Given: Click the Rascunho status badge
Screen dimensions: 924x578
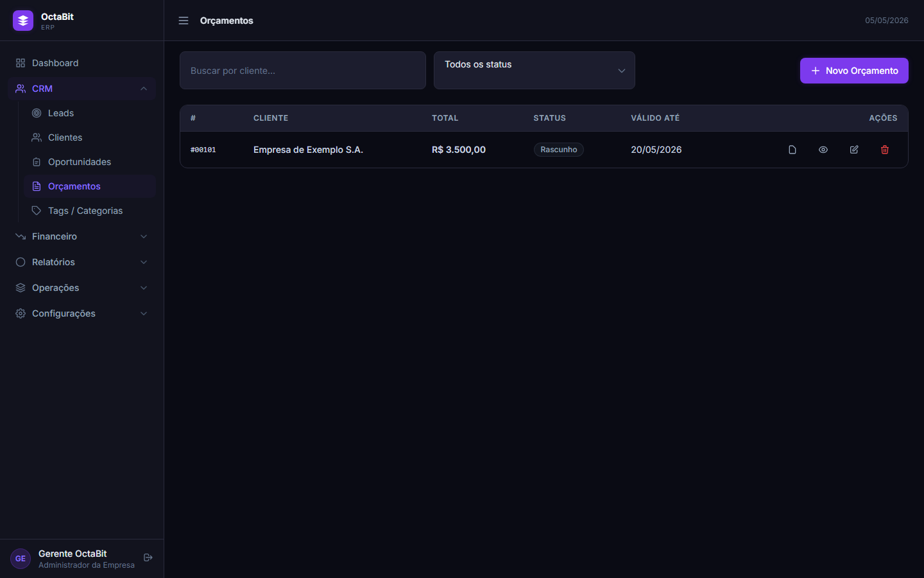Looking at the screenshot, I should point(559,150).
